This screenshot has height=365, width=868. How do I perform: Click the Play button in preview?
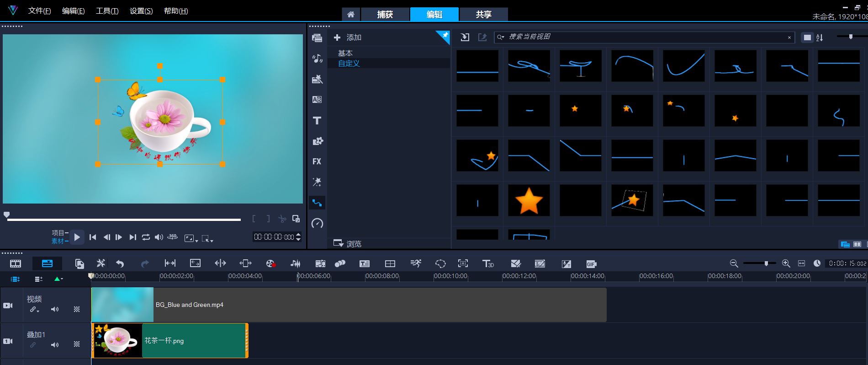pyautogui.click(x=77, y=237)
